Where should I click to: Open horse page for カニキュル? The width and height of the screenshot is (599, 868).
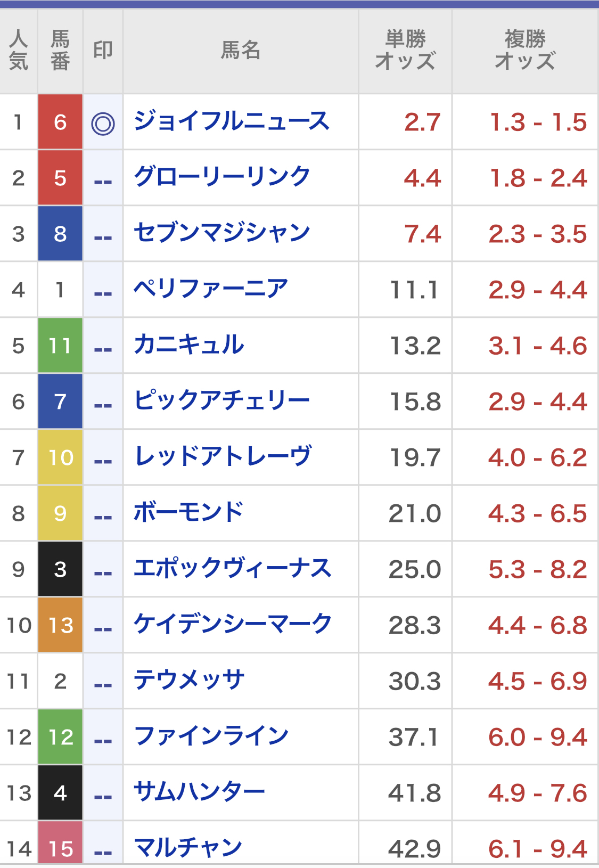click(189, 346)
